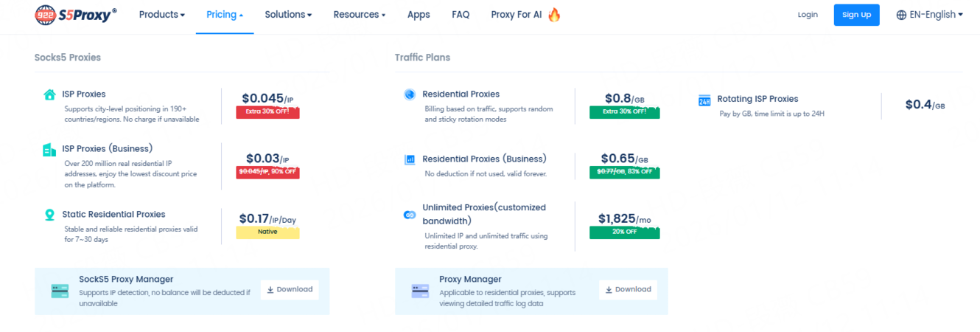Click the Residential Proxies globe icon
The width and height of the screenshot is (980, 332).
click(410, 94)
